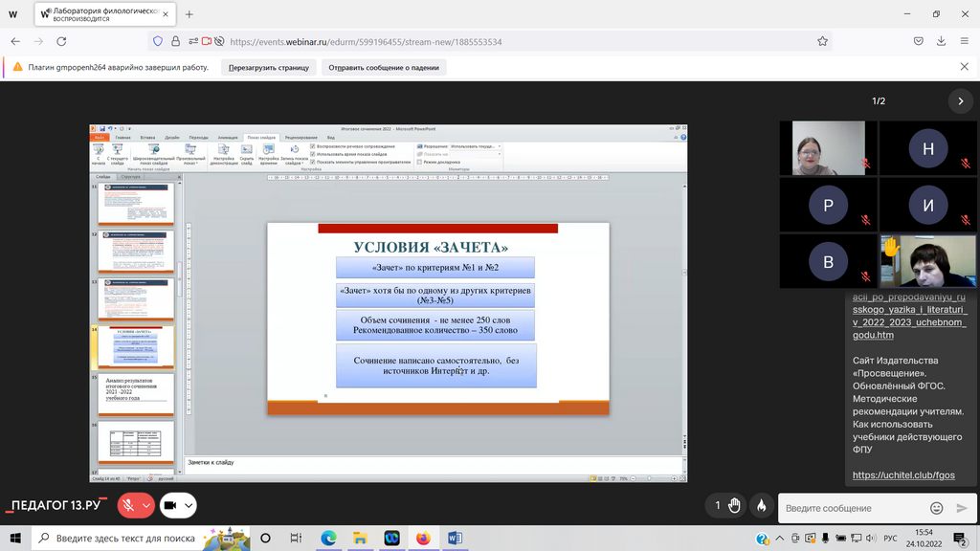Send a fire reaction
980x551 pixels.
(761, 505)
